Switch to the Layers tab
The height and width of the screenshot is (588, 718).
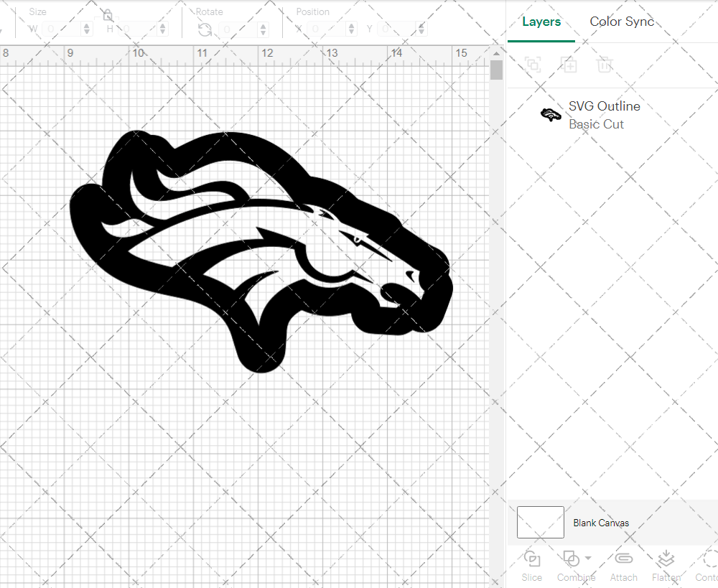coord(541,22)
